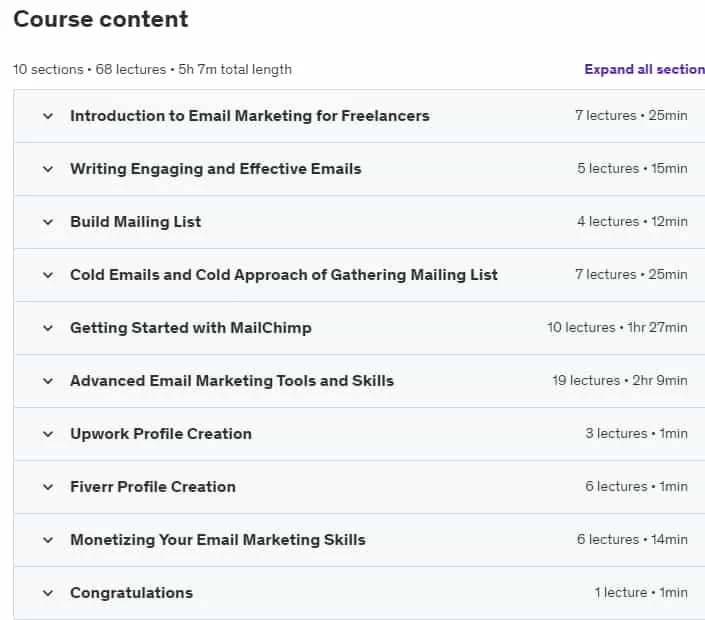Image resolution: width=705 pixels, height=620 pixels.
Task: Click the Congratulations section title
Action: 131,593
